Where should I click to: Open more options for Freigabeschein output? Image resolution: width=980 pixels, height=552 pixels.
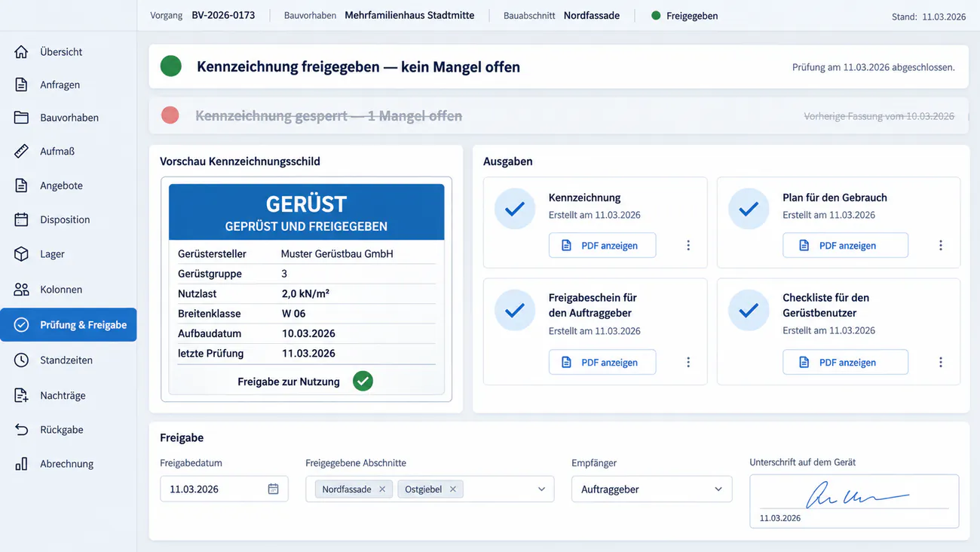(688, 362)
